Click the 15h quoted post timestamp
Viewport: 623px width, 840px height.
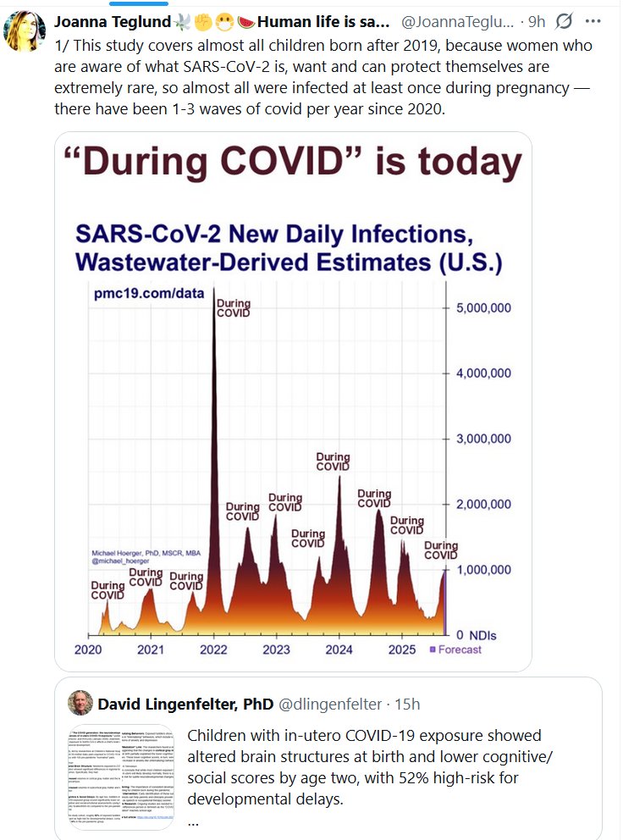(x=406, y=704)
